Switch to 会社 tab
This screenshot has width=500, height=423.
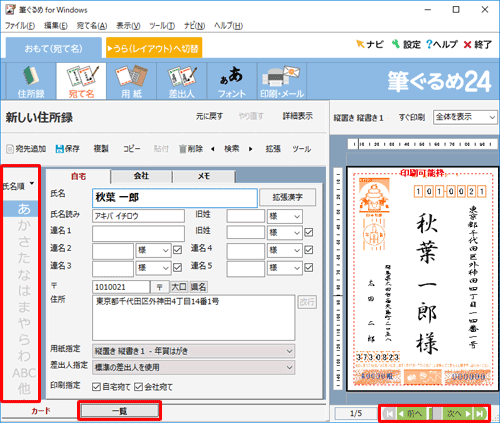[141, 176]
